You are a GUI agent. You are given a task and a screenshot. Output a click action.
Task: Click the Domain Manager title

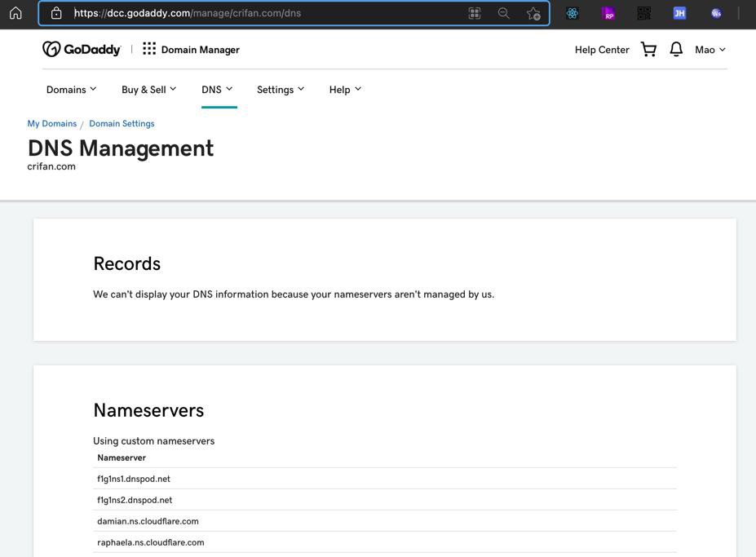point(200,50)
